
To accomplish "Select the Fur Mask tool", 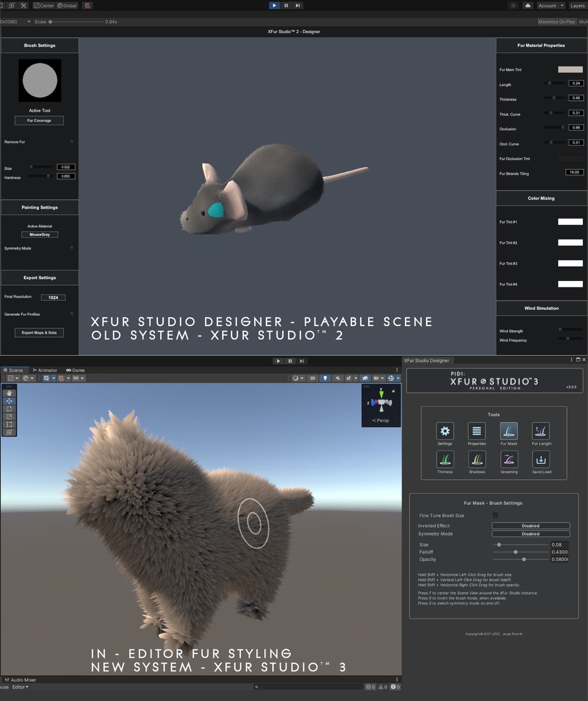I will [509, 432].
